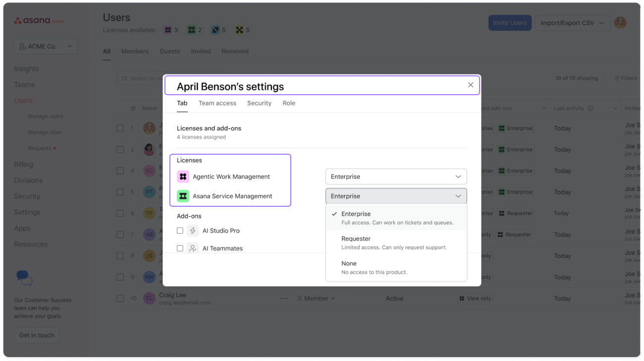Show the Invited users tab
644x361 pixels.
pos(201,51)
